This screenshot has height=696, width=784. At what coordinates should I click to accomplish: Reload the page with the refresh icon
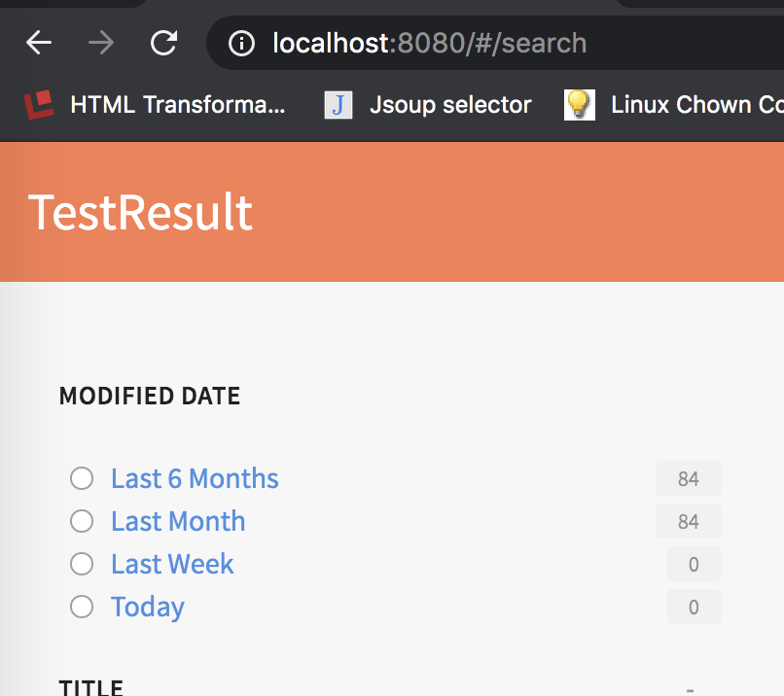(164, 43)
